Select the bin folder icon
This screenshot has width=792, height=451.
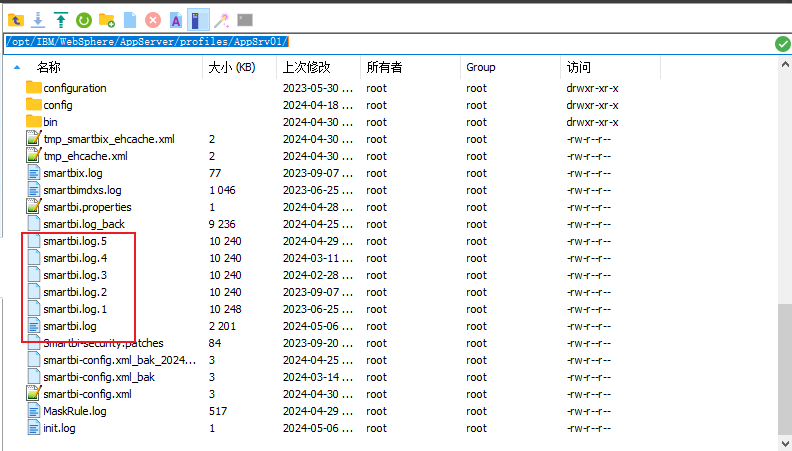tap(34, 121)
